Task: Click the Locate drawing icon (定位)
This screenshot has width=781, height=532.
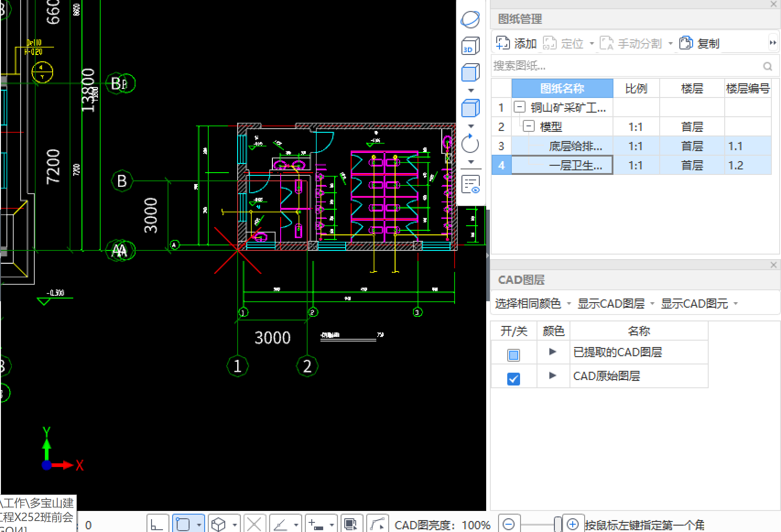Action: click(549, 43)
